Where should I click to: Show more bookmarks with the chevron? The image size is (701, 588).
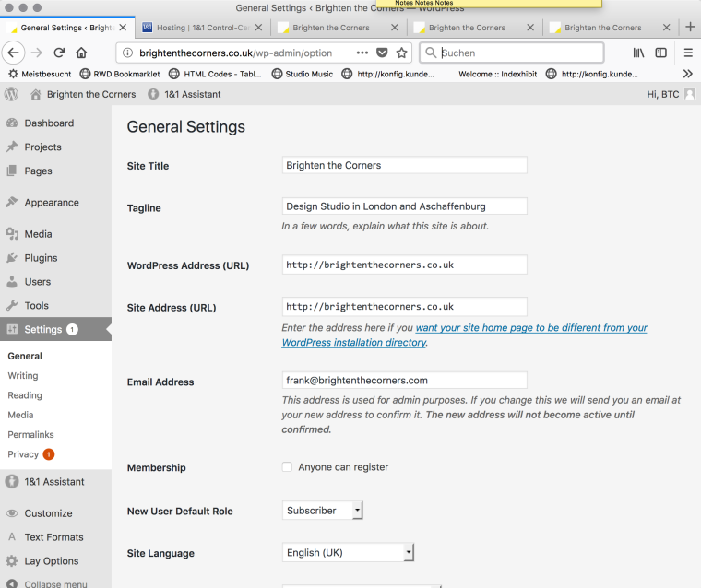[687, 74]
